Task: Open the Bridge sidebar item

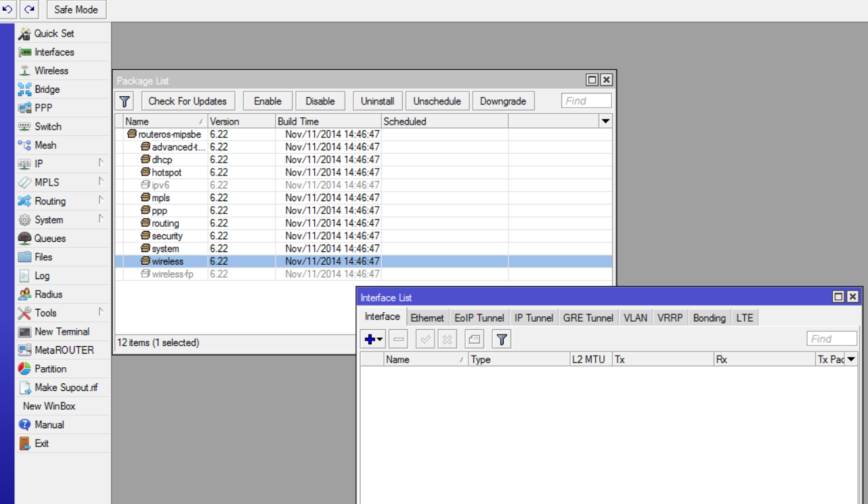Action: tap(47, 89)
